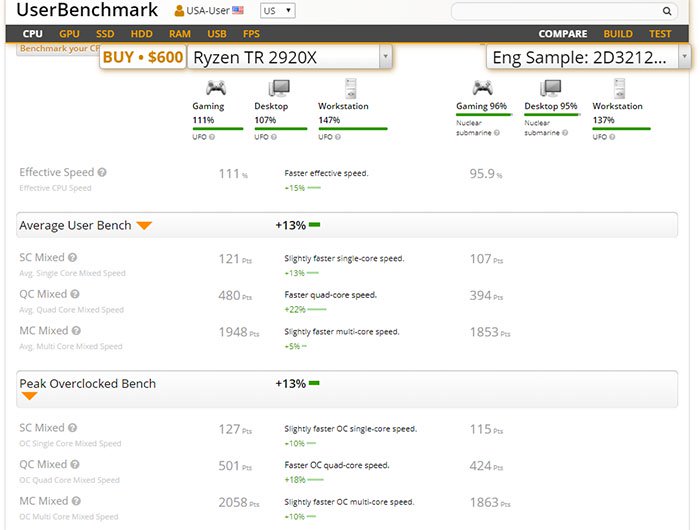The width and height of the screenshot is (700, 530).
Task: Click help icon beside SC Mixed average
Action: click(x=75, y=258)
